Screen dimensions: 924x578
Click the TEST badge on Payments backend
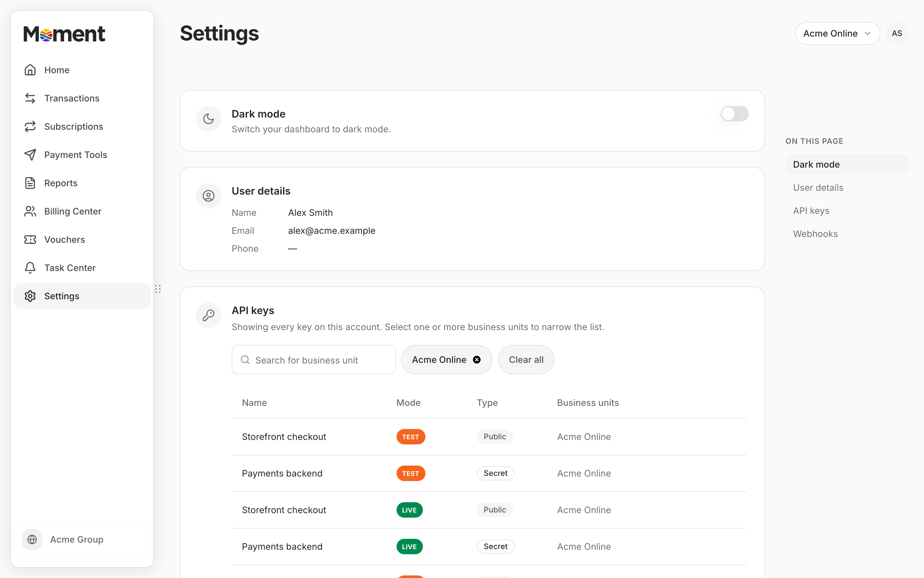tap(410, 473)
